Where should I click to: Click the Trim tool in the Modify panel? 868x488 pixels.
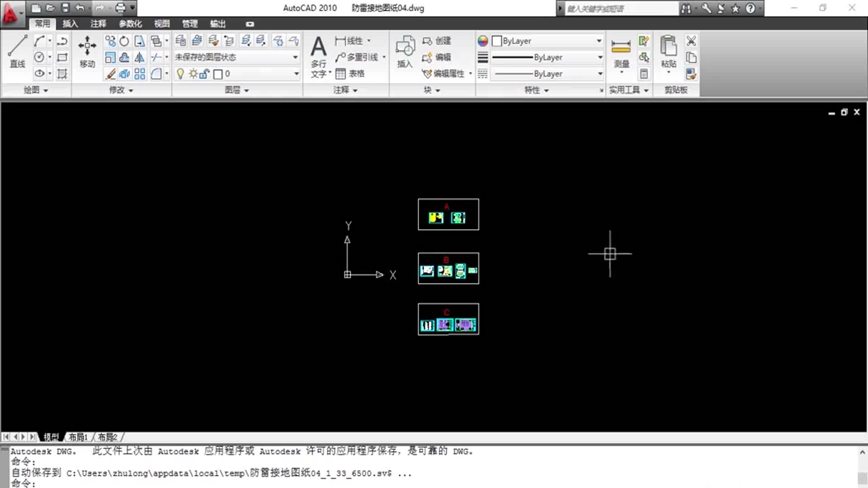(156, 57)
